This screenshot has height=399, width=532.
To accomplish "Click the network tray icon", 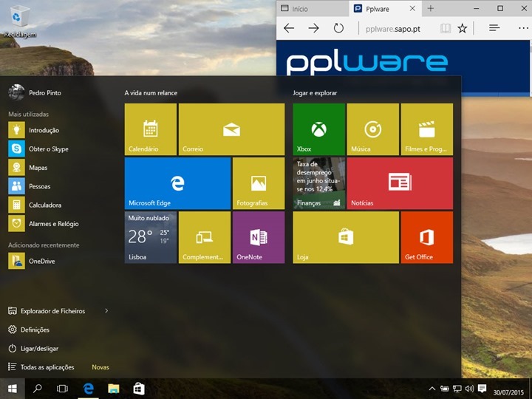I will click(x=457, y=389).
